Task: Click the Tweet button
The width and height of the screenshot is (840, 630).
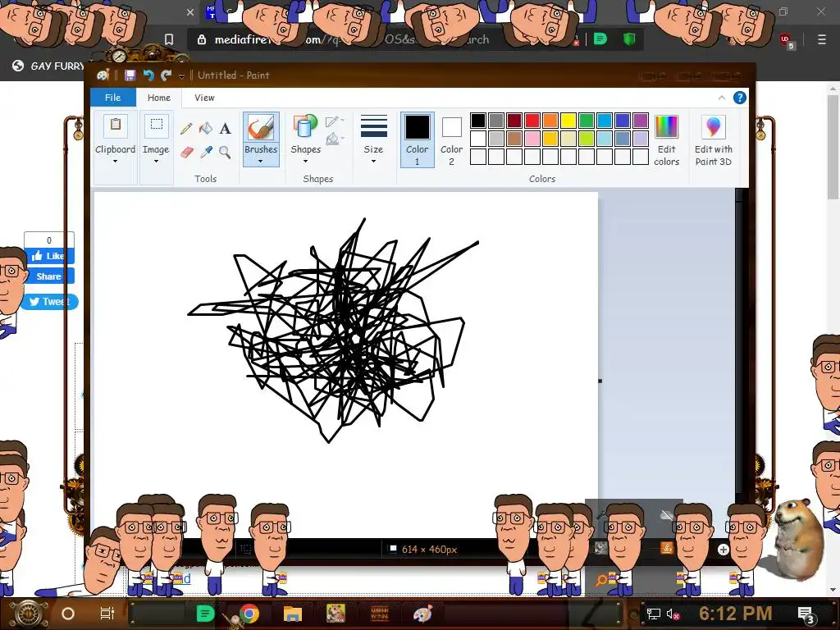Action: (x=50, y=302)
